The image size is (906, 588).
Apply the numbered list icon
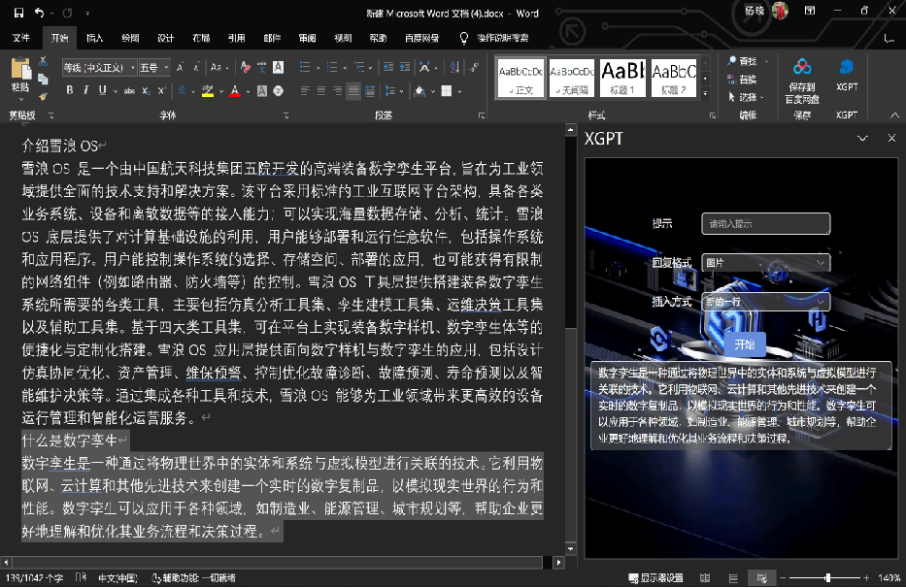point(332,68)
